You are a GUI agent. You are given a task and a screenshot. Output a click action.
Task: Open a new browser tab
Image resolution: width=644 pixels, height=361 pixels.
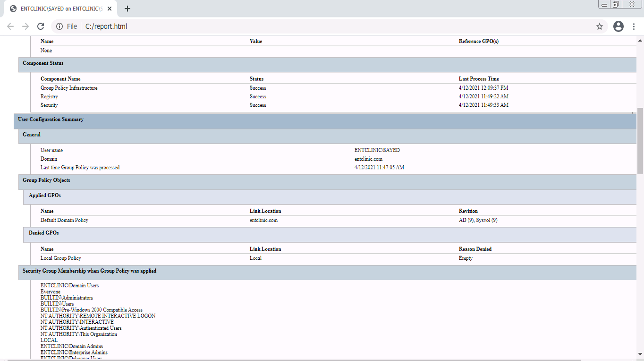(x=127, y=9)
